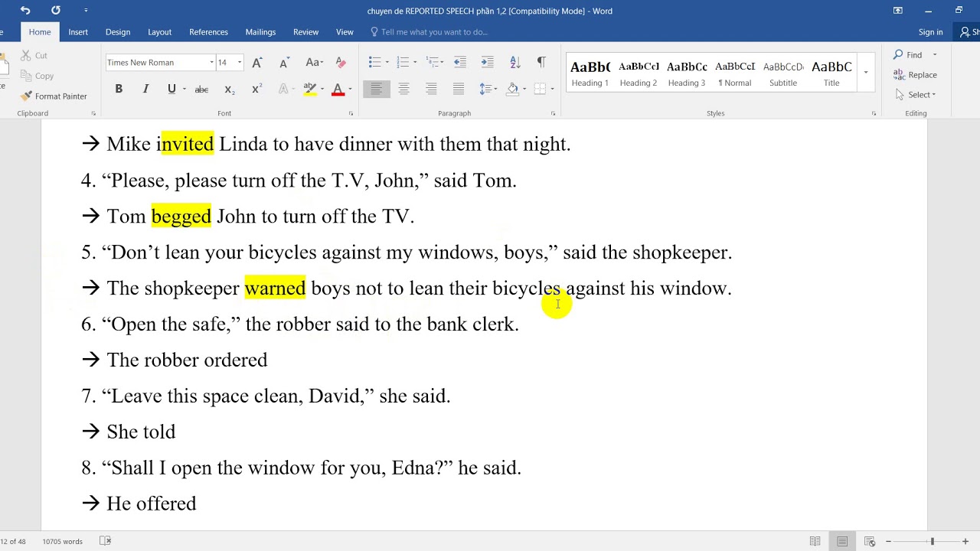Open the Layout tab
Screen dimensions: 980x551
(x=159, y=32)
